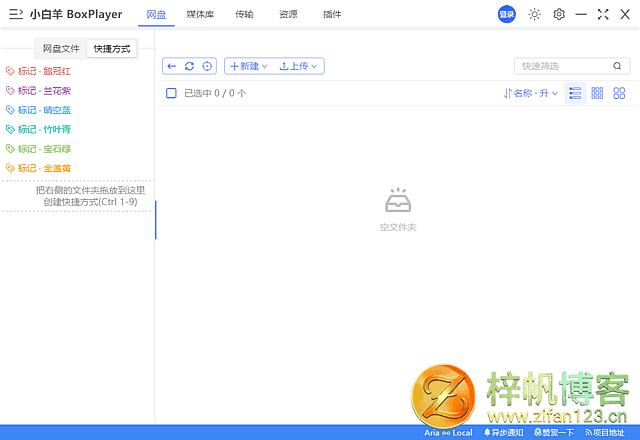Switch sidebar to 网盘文件
Viewport: 640px width, 440px height.
click(61, 49)
